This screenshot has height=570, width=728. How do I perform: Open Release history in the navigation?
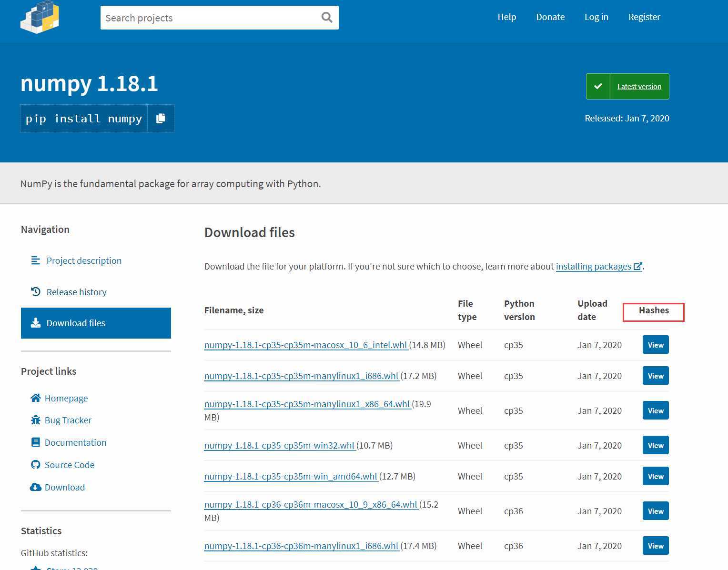coord(77,292)
